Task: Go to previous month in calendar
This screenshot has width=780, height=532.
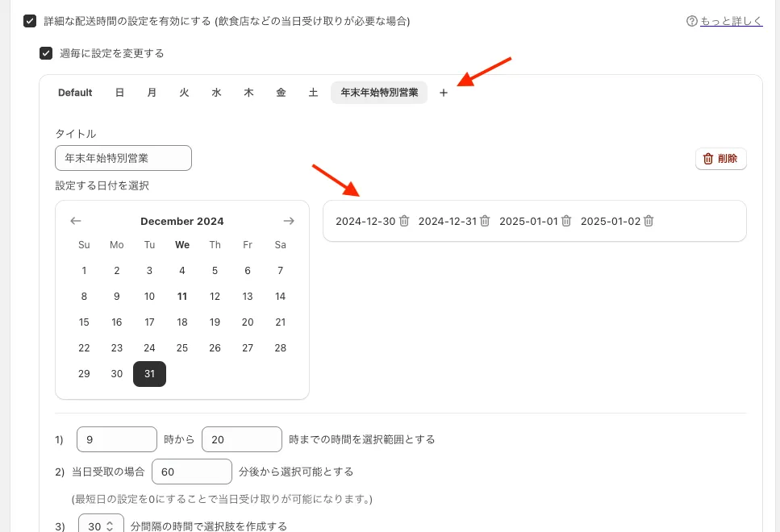Action: (76, 221)
